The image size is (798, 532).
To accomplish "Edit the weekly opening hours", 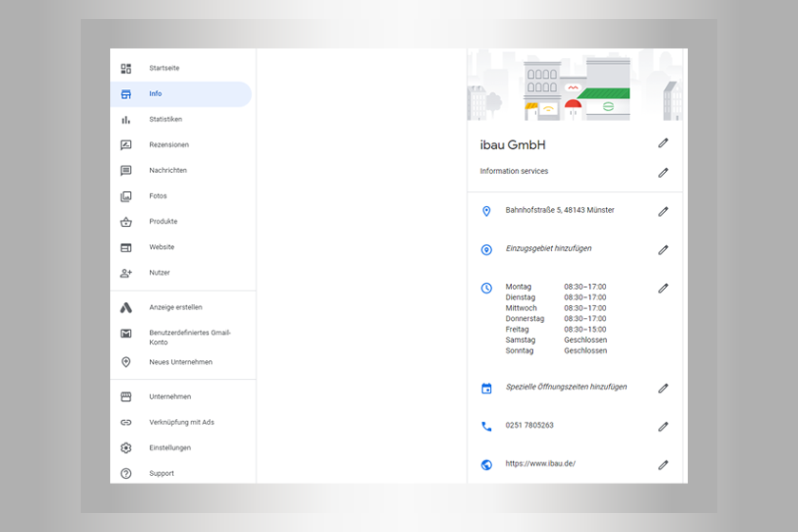I will coord(663,288).
